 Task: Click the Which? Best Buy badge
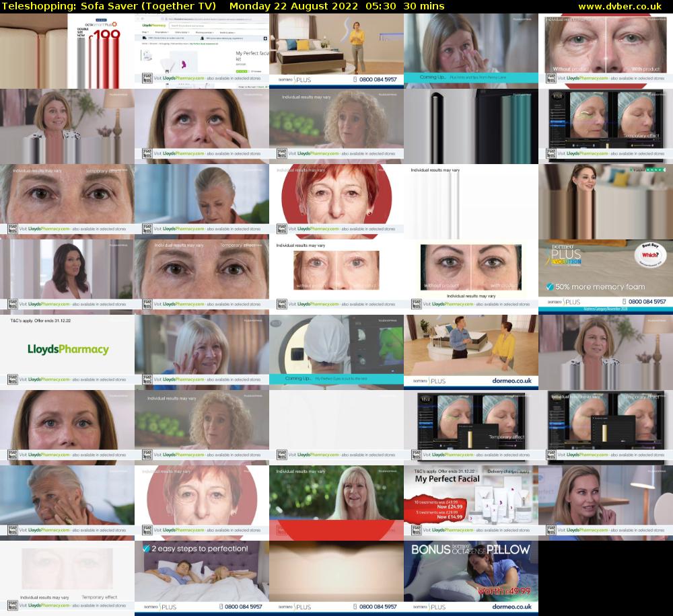(650, 254)
